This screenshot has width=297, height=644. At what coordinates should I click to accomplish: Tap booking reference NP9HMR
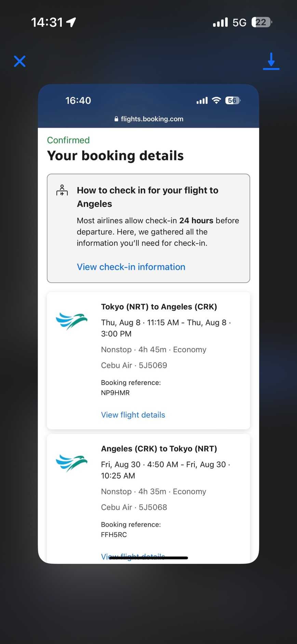point(115,393)
